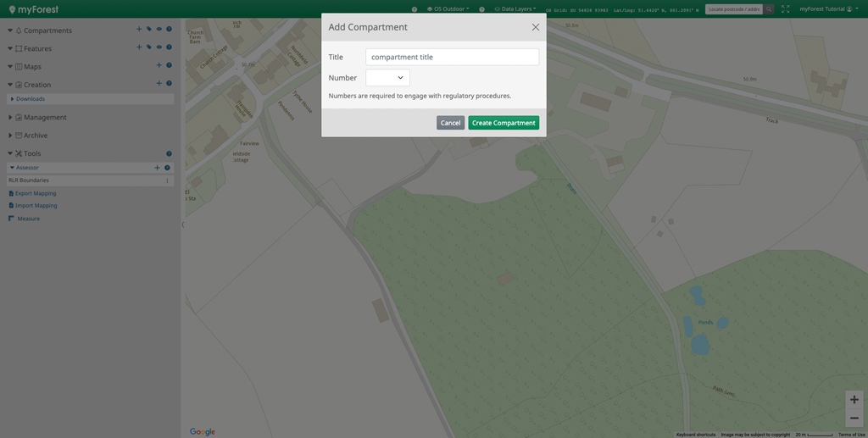This screenshot has width=868, height=438.
Task: Cancel the Add Compartment dialog
Action: pyautogui.click(x=450, y=123)
